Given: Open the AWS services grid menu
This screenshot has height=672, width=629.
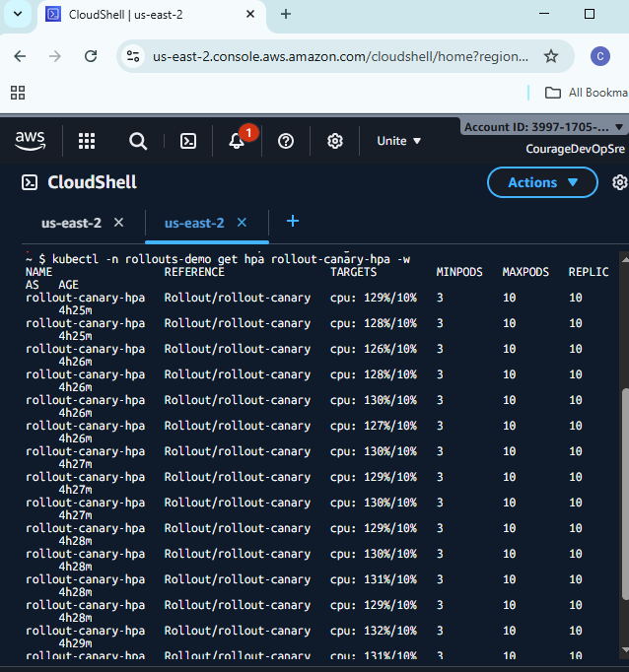Looking at the screenshot, I should pyautogui.click(x=87, y=141).
